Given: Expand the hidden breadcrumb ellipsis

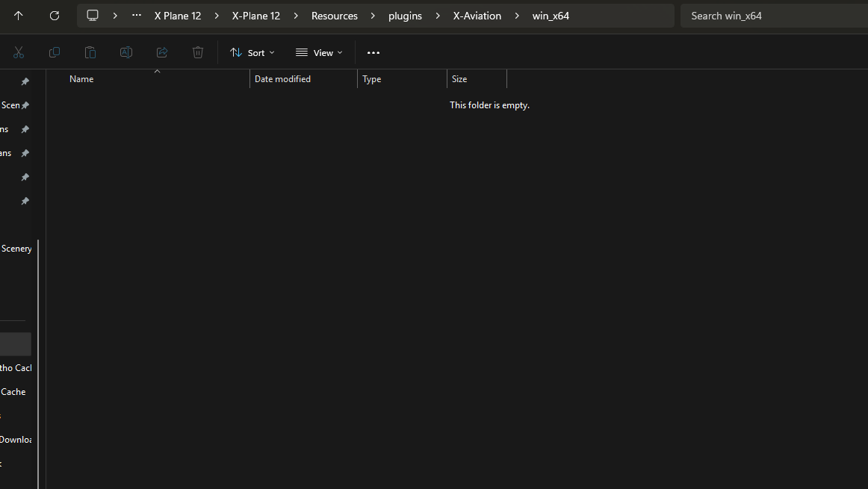Looking at the screenshot, I should tap(137, 16).
